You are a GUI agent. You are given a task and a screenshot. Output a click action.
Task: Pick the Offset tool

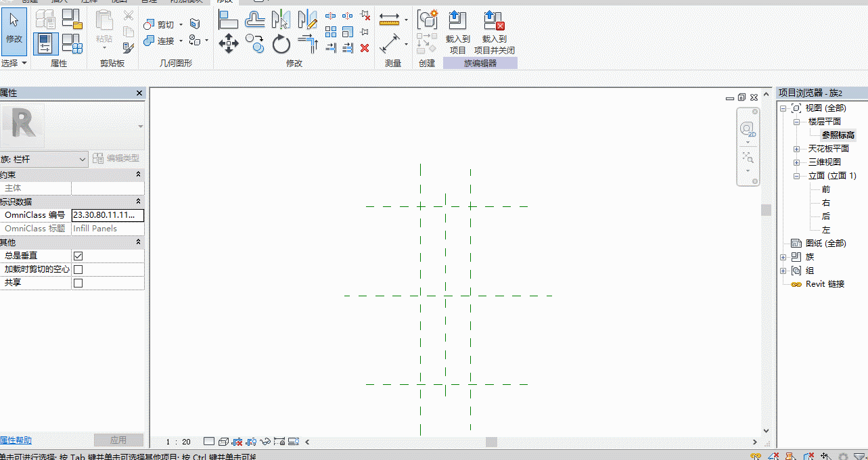255,20
